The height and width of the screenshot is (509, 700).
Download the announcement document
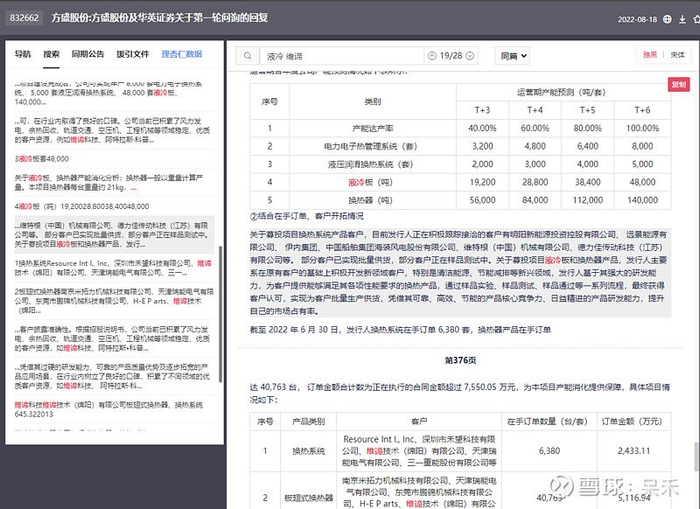pyautogui.click(x=682, y=19)
